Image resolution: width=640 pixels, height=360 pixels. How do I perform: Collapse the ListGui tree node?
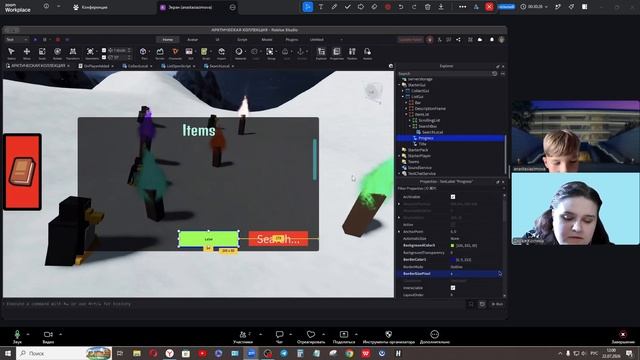403,97
